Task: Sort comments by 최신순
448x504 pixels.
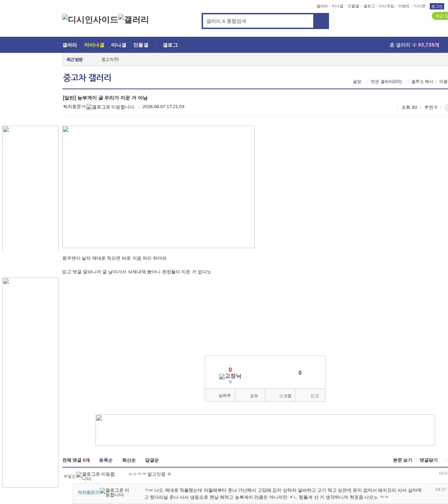Action: (129, 460)
